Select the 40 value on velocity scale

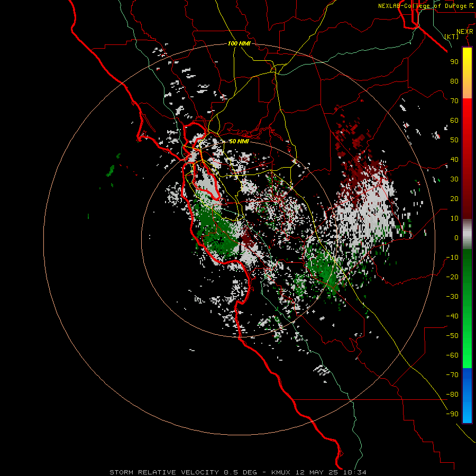click(454, 159)
